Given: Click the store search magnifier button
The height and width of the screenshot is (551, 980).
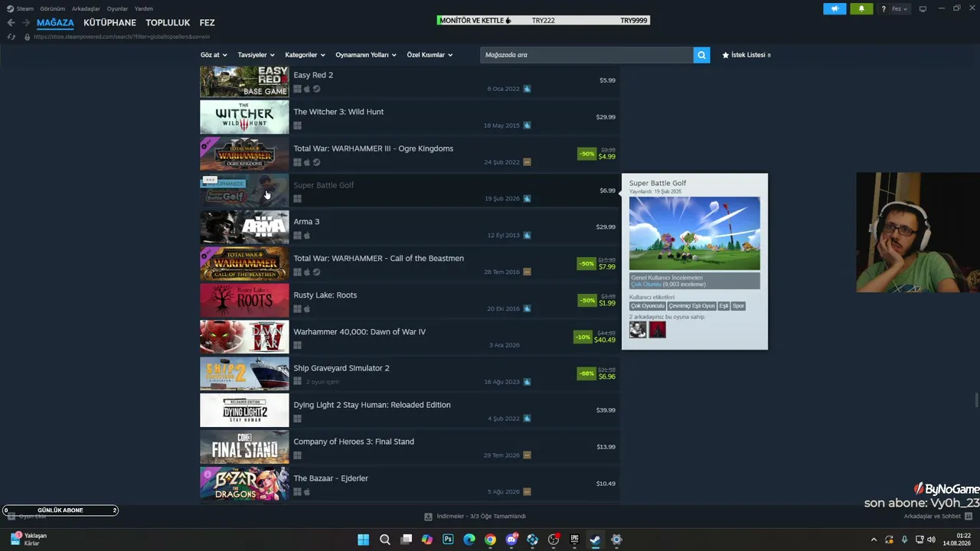Looking at the screenshot, I should (x=701, y=55).
